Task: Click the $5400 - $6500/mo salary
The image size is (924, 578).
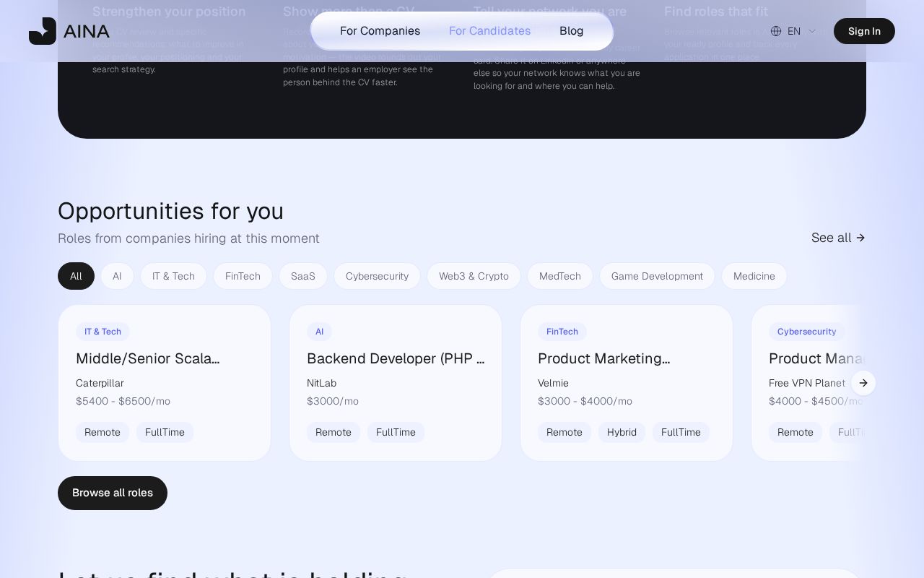Action: (x=123, y=401)
